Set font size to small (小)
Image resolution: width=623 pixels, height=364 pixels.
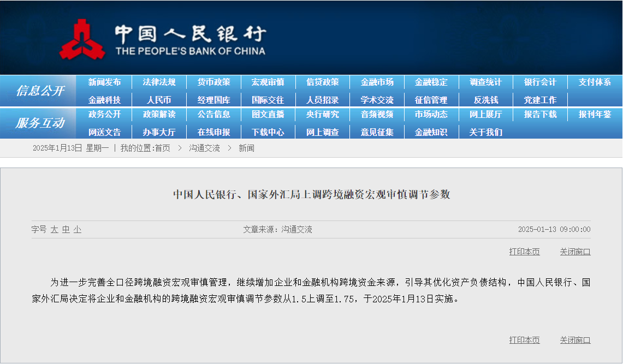pos(78,230)
